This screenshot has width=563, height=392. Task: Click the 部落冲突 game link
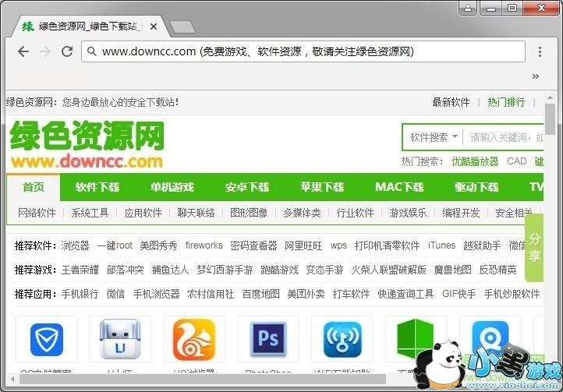126,270
